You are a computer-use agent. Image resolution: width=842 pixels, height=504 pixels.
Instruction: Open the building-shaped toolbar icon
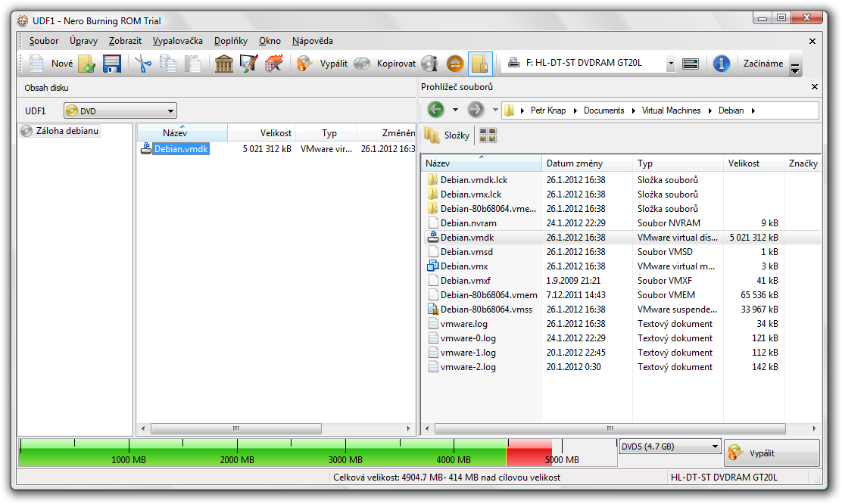point(224,64)
